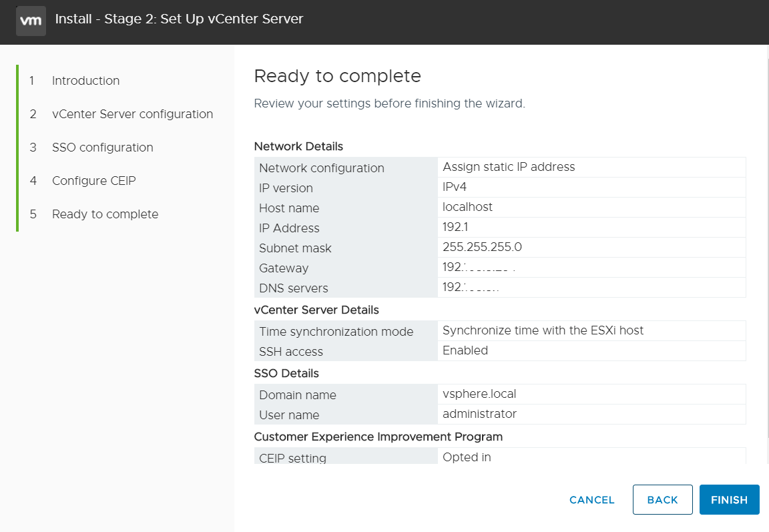This screenshot has height=532, width=769.
Task: Click the 'Network configuration' row label
Action: click(x=322, y=168)
